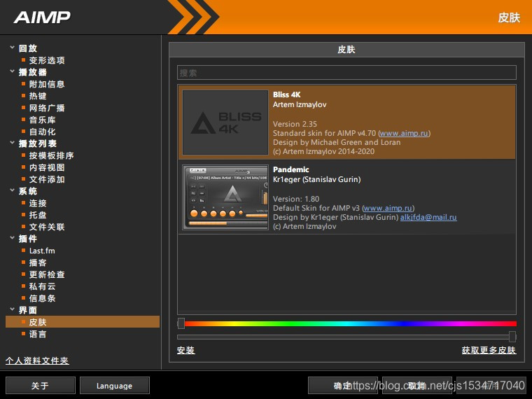This screenshot has width=532, height=399.
Task: Open the 变形选项 settings page
Action: point(47,60)
